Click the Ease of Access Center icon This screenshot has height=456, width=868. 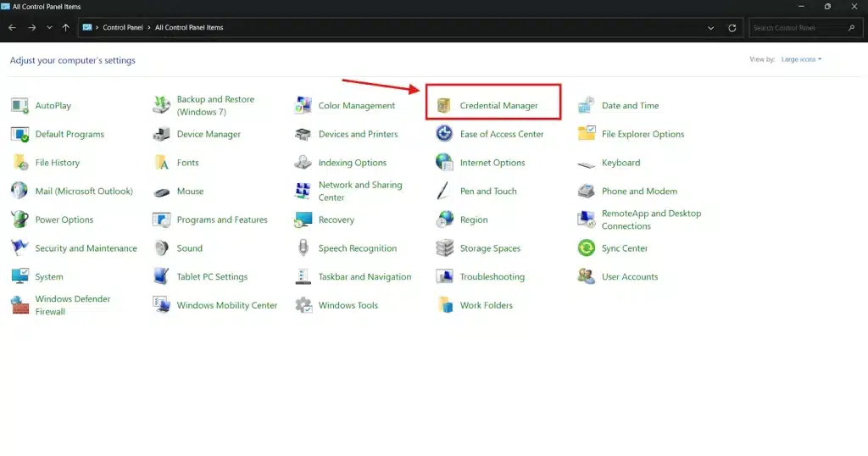[444, 133]
